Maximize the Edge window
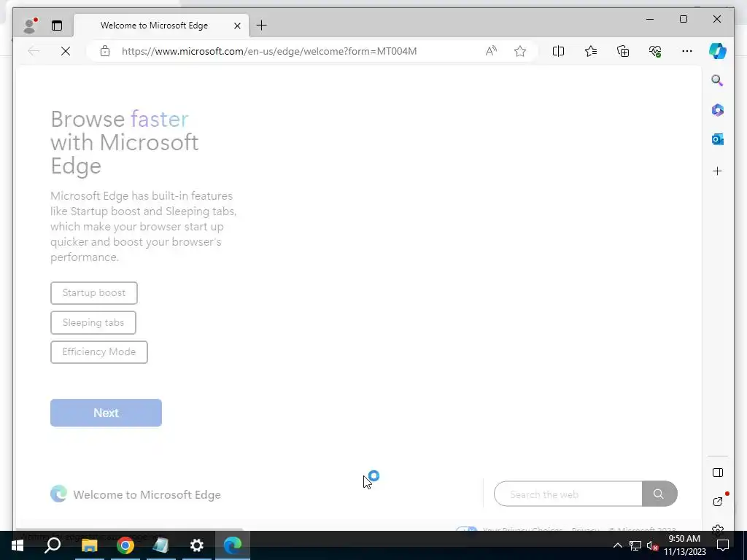 pyautogui.click(x=684, y=19)
